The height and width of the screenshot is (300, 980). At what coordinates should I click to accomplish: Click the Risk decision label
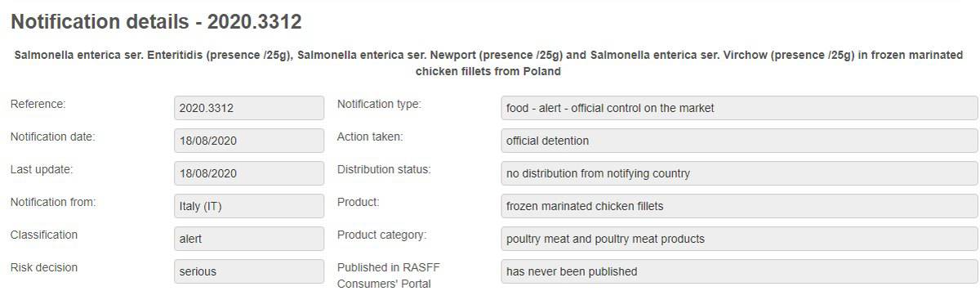coord(43,267)
